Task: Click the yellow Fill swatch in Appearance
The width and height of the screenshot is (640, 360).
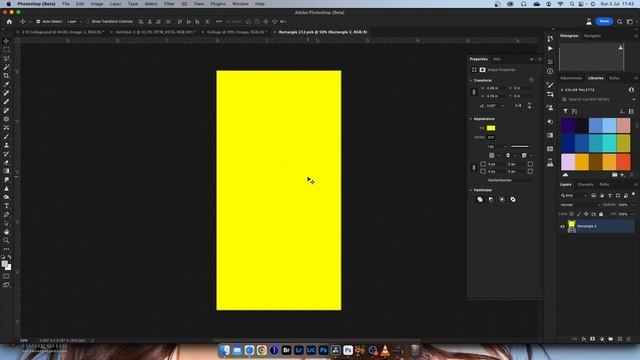Action: pyautogui.click(x=491, y=128)
